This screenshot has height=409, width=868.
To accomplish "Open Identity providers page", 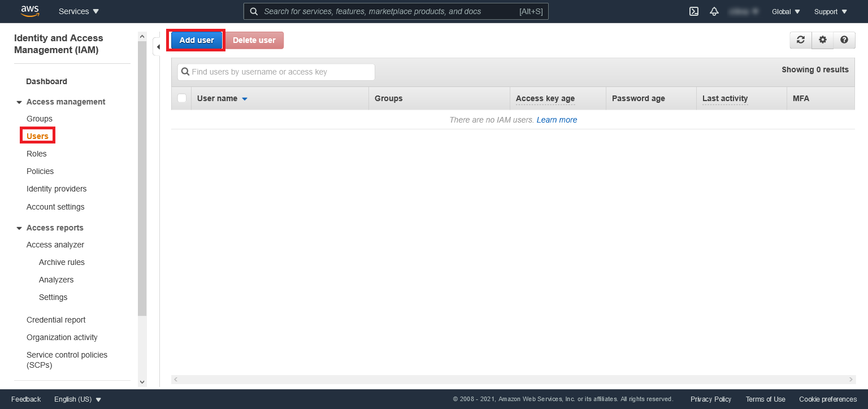I will point(57,189).
